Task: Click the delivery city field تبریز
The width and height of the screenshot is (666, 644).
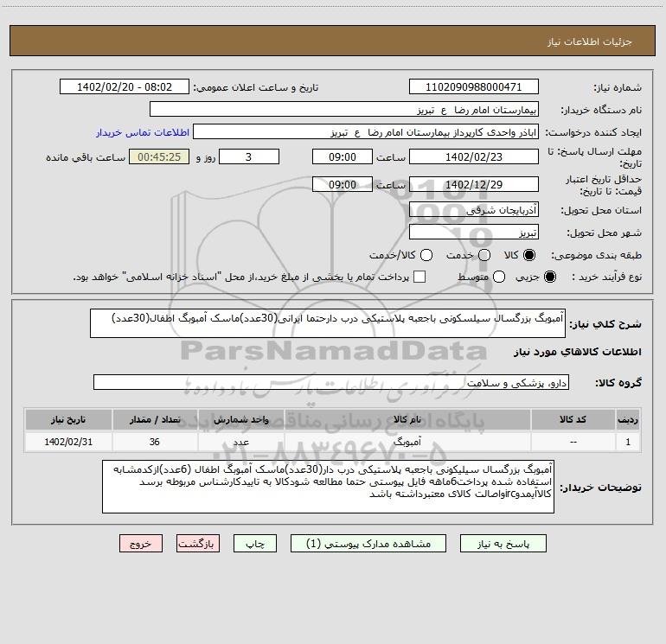Action: click(x=474, y=233)
